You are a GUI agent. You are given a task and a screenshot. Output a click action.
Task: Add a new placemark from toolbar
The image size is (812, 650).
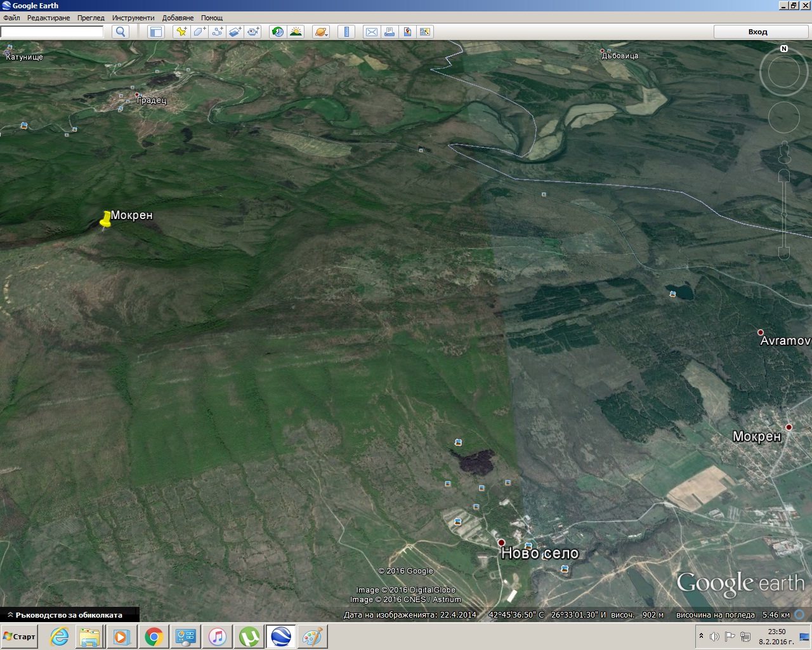[x=181, y=32]
